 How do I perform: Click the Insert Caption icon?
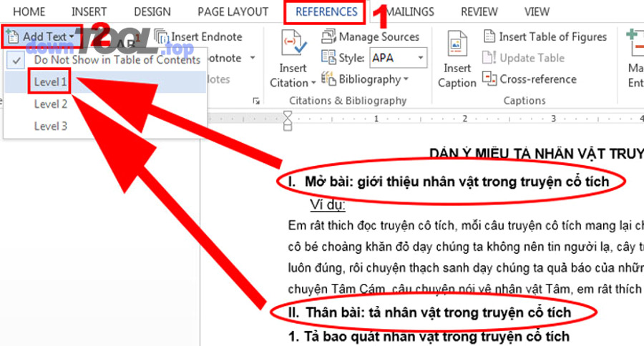tap(457, 44)
